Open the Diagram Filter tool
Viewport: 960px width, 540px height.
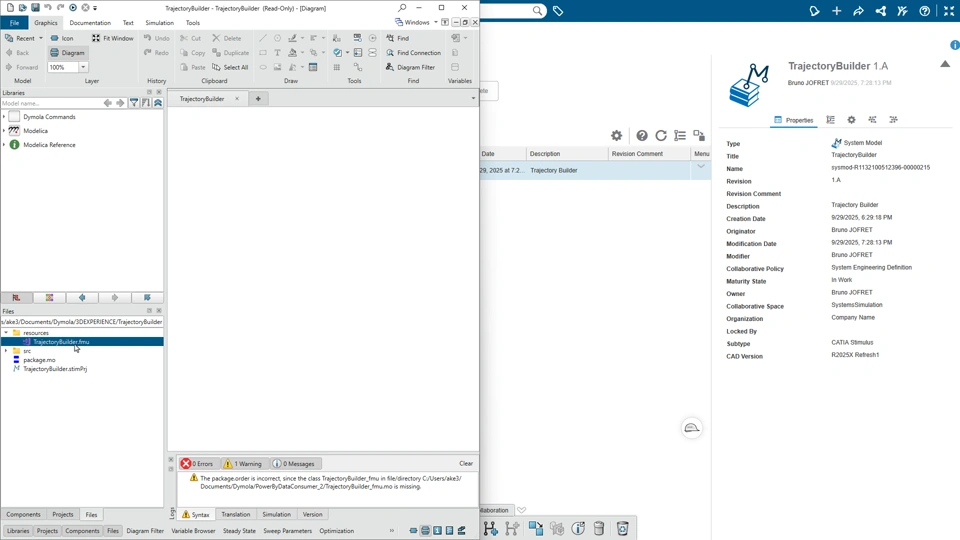pyautogui.click(x=410, y=67)
